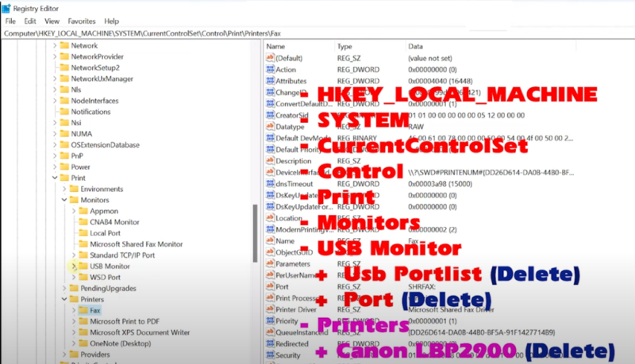Click the (Default) string value icon

coord(270,58)
